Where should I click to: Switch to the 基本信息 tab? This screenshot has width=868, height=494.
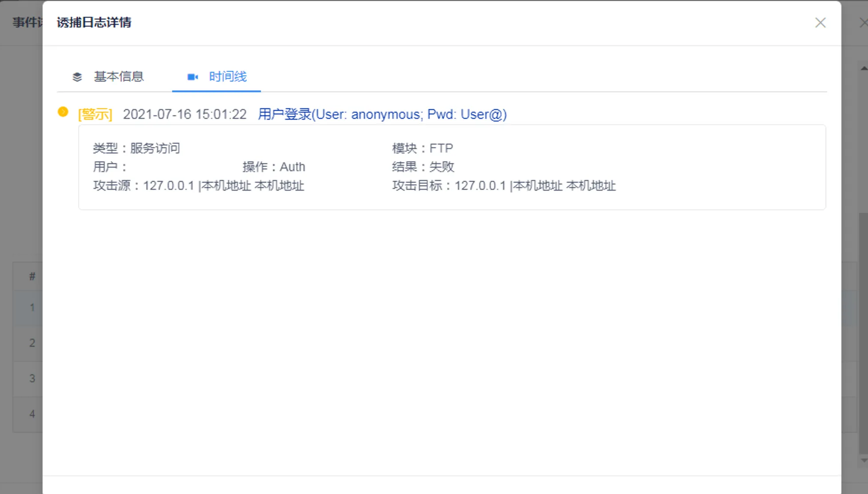108,77
